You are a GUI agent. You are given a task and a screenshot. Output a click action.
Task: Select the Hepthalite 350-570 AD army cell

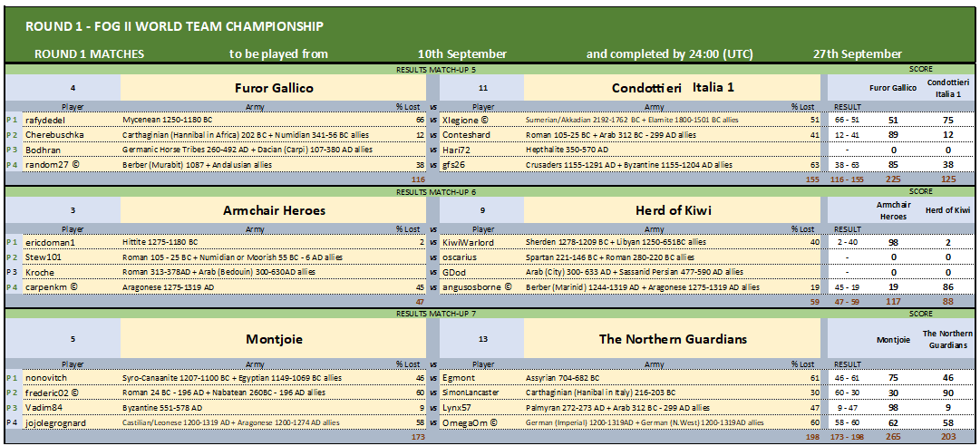coord(672,150)
